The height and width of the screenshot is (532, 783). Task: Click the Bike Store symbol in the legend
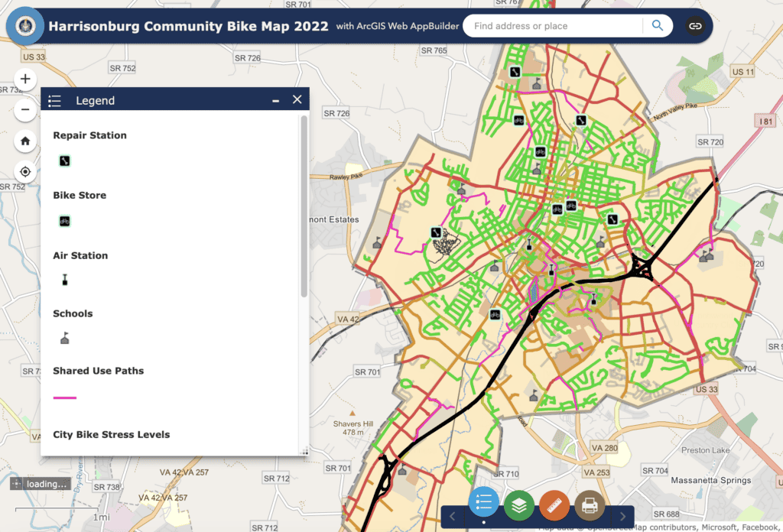click(x=65, y=221)
